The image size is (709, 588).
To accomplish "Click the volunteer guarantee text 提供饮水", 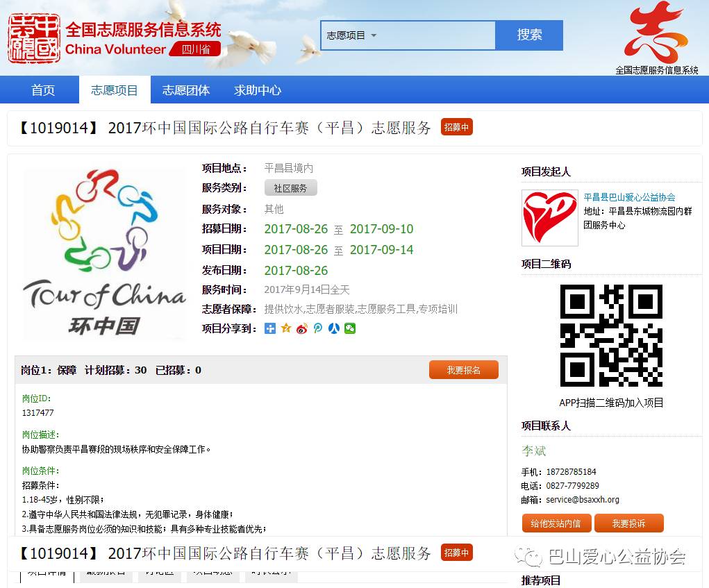I will [283, 309].
